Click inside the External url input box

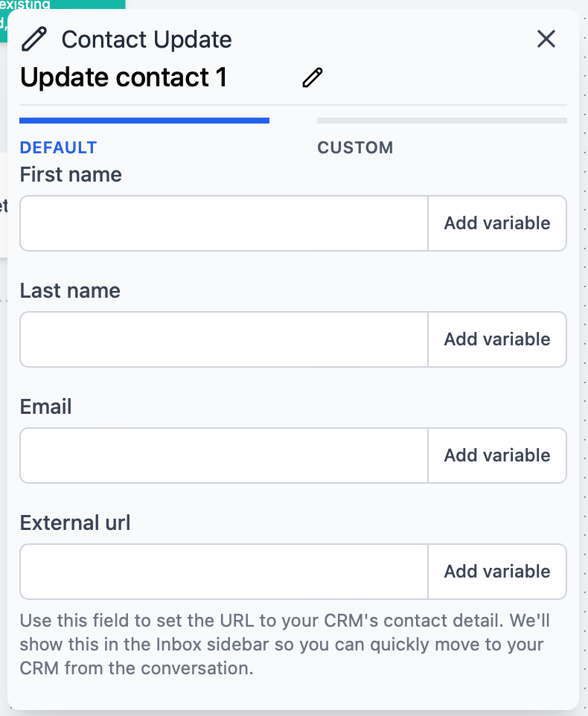pyautogui.click(x=223, y=572)
